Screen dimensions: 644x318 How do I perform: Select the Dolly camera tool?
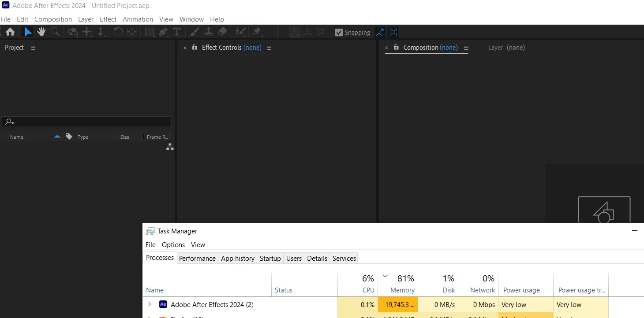(101, 32)
